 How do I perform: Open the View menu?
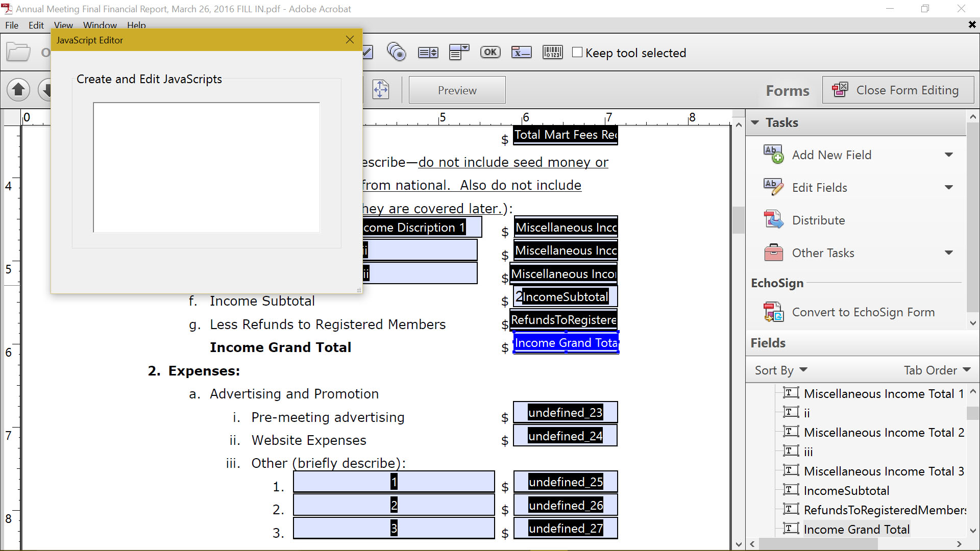[63, 25]
